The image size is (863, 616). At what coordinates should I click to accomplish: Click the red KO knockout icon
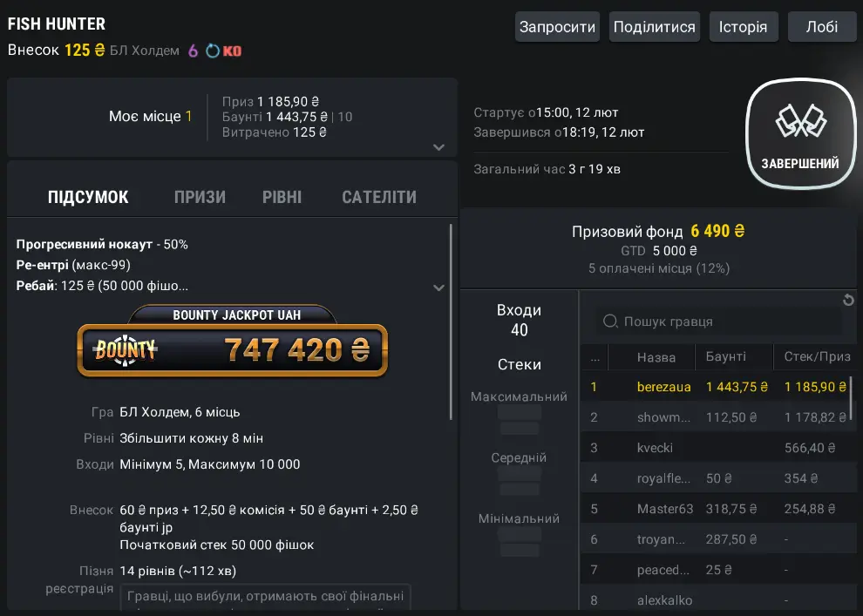pos(232,51)
